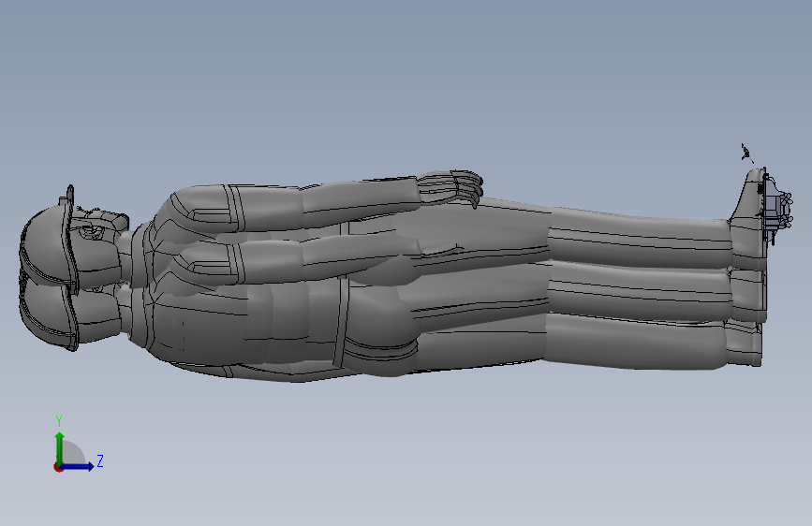812x526 pixels.
Task: Click the blue Z axis of the orientation triad
Action: (78, 466)
